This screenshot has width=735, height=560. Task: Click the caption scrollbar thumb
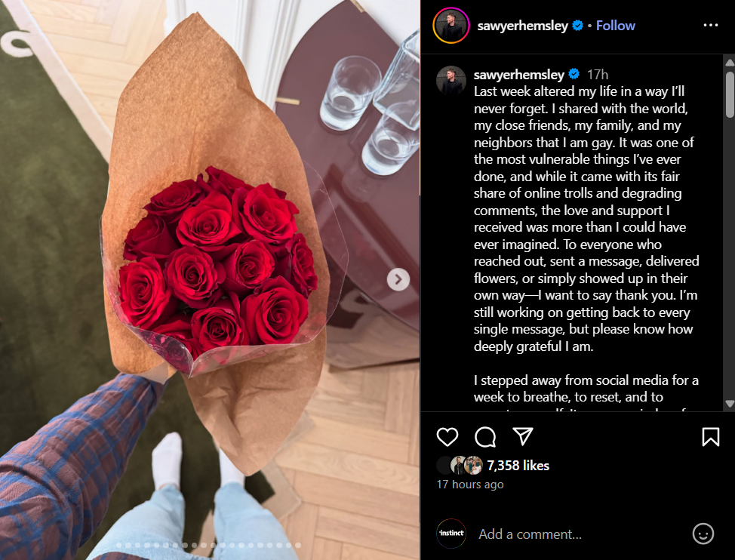[x=730, y=94]
